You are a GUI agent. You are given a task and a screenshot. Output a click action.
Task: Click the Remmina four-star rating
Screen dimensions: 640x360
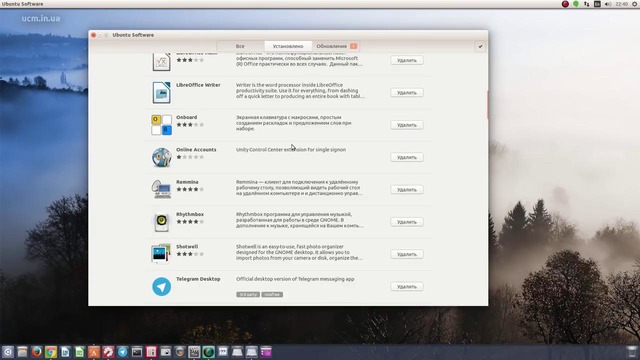(x=190, y=189)
